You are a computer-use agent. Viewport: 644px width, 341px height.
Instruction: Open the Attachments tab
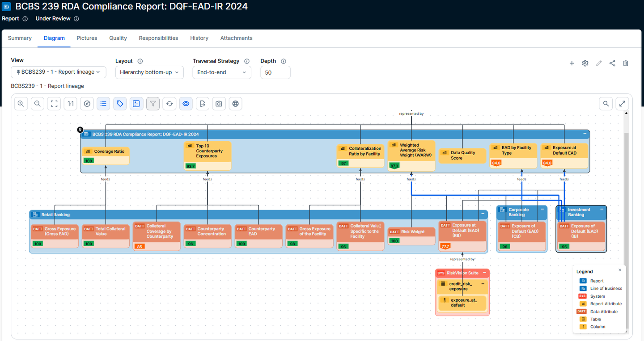(x=236, y=38)
